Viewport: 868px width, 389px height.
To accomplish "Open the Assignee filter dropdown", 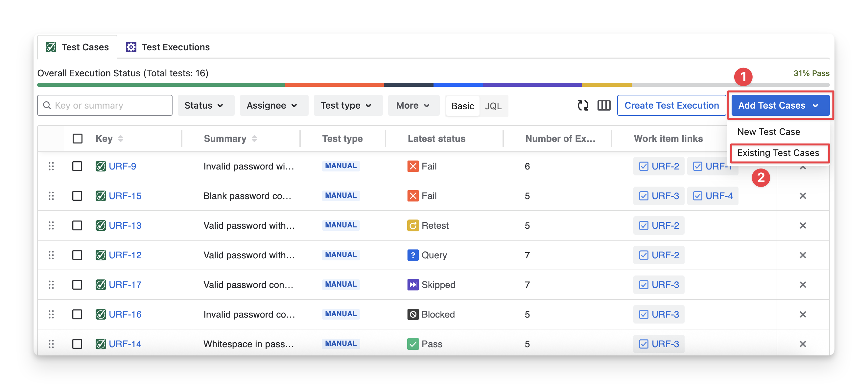I will (271, 106).
